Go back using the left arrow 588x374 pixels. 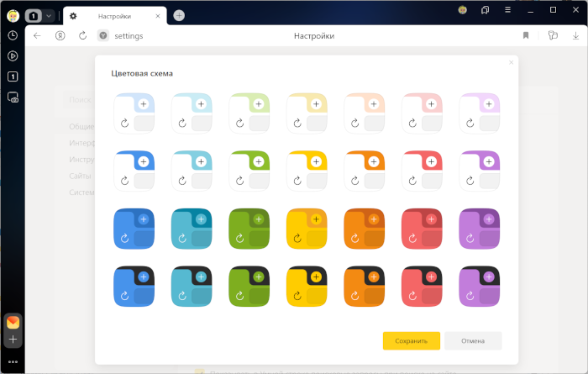[x=37, y=36]
